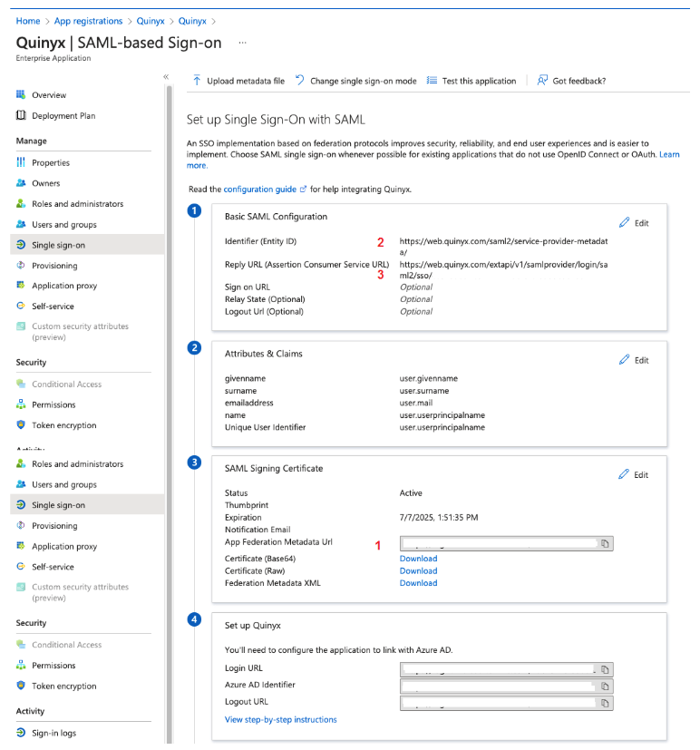
Task: Copy the Login URL value
Action: click(x=605, y=669)
